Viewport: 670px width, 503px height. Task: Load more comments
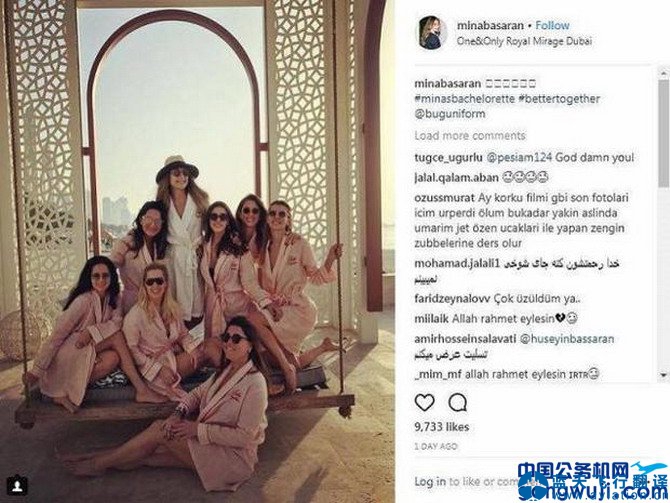(x=470, y=136)
